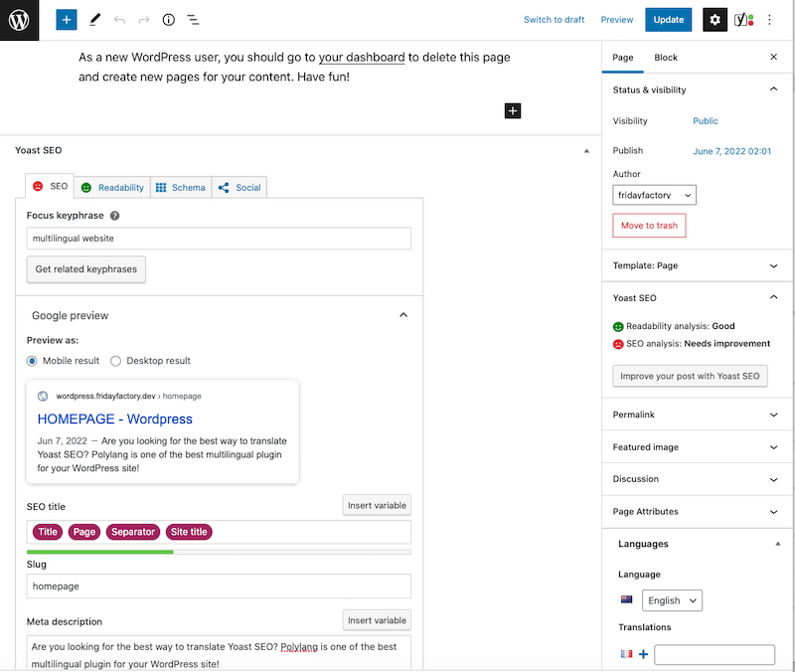Click the globe favicon in Google preview
This screenshot has width=795, height=672.
click(43, 396)
